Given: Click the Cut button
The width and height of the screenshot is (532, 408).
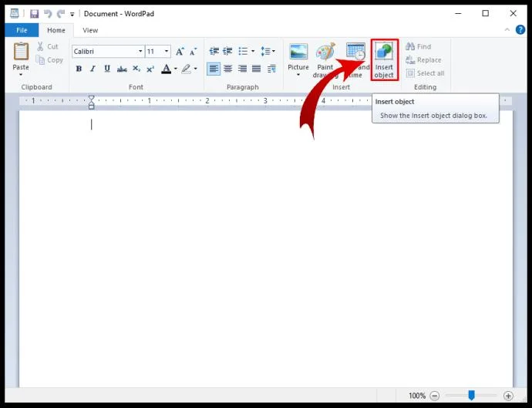Looking at the screenshot, I should coord(48,46).
